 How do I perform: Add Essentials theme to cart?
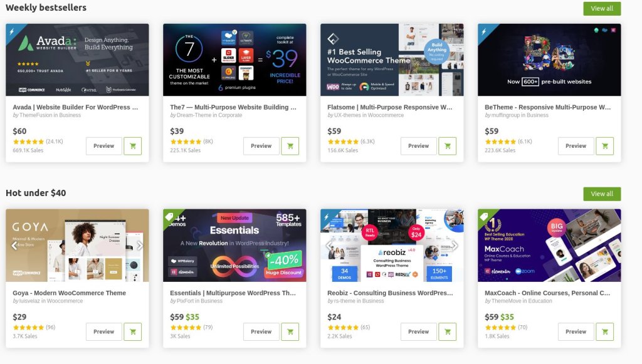click(290, 331)
